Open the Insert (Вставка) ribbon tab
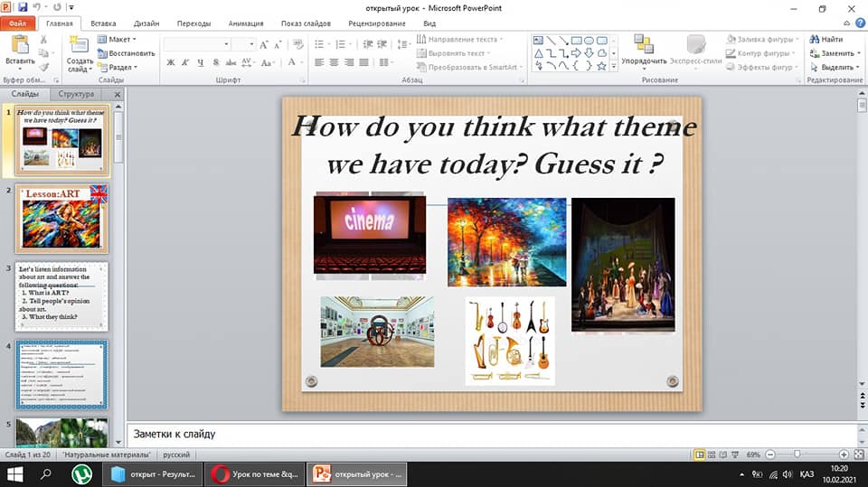868x487 pixels. [103, 23]
